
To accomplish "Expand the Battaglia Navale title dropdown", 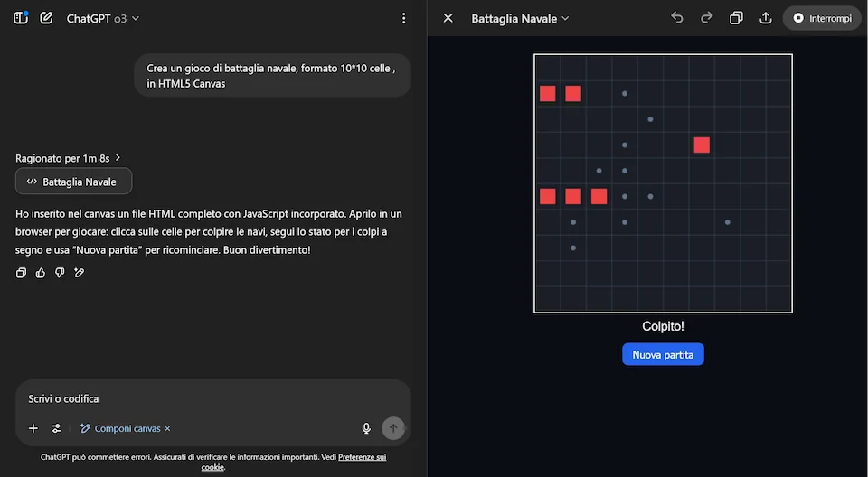I will (520, 18).
